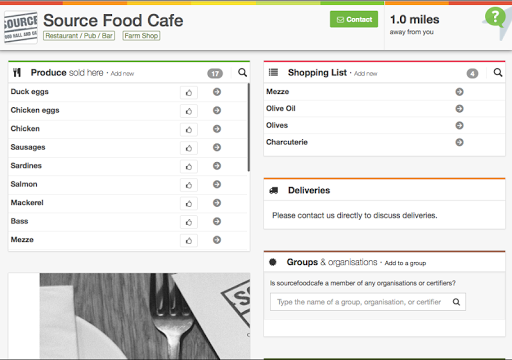Screen dimensions: 512x360
Task: Click the Source Food Cafe logo
Action: pos(21,27)
